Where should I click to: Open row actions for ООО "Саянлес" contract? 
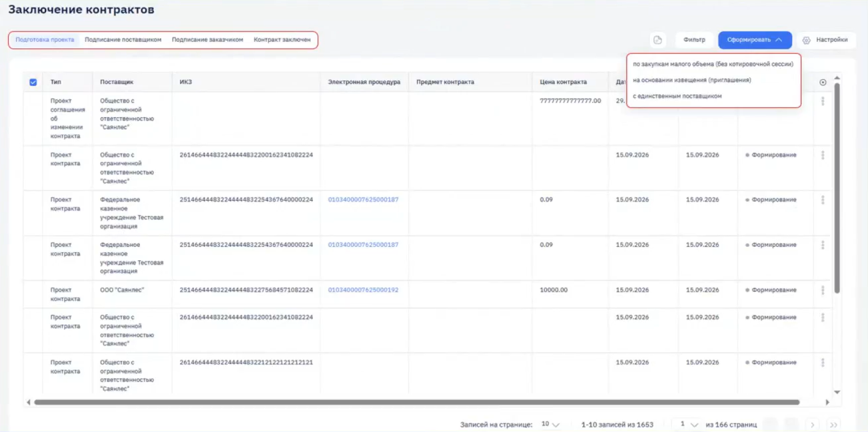coord(823,290)
